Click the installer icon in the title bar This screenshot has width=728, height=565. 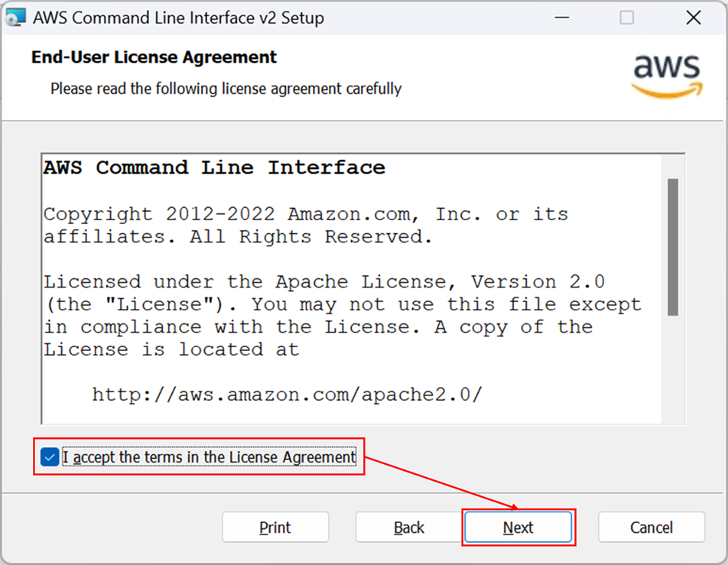(x=15, y=18)
